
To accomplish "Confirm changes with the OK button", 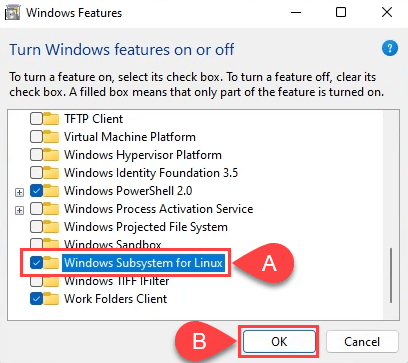I will tap(279, 342).
